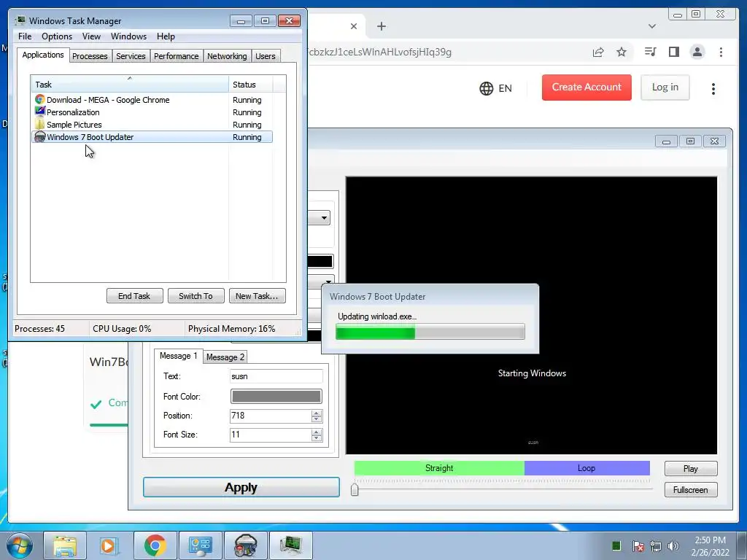Open Task Manager Options menu
The width and height of the screenshot is (747, 560).
click(57, 36)
